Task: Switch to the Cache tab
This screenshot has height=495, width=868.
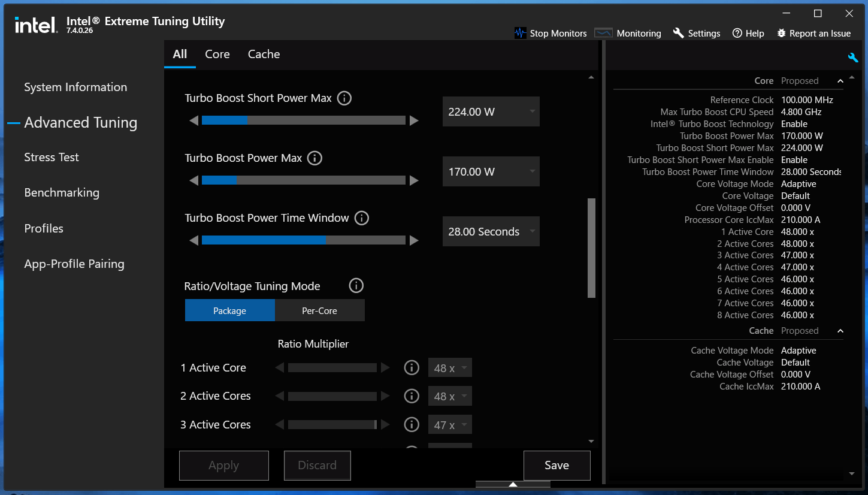Action: [x=264, y=54]
